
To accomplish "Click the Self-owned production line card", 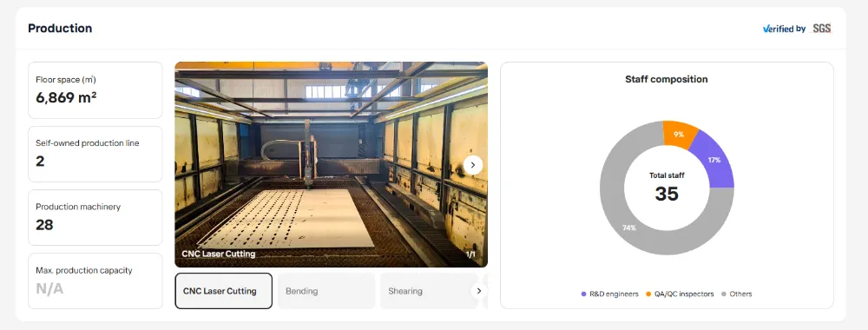I will click(x=95, y=154).
